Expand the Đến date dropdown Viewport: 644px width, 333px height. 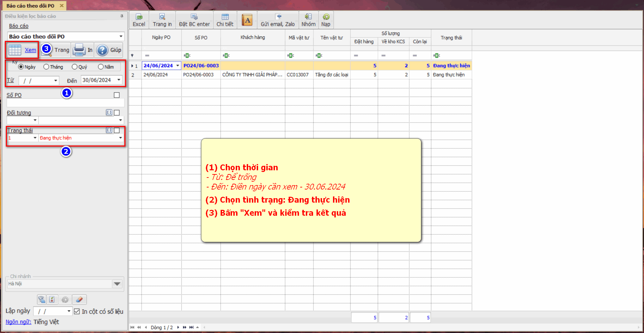coord(119,80)
